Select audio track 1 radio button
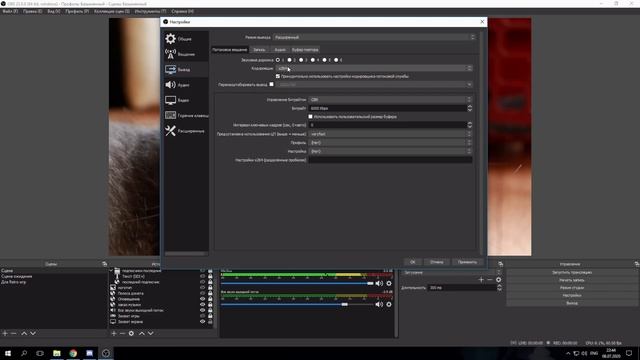This screenshot has height=360, width=640. (278, 60)
